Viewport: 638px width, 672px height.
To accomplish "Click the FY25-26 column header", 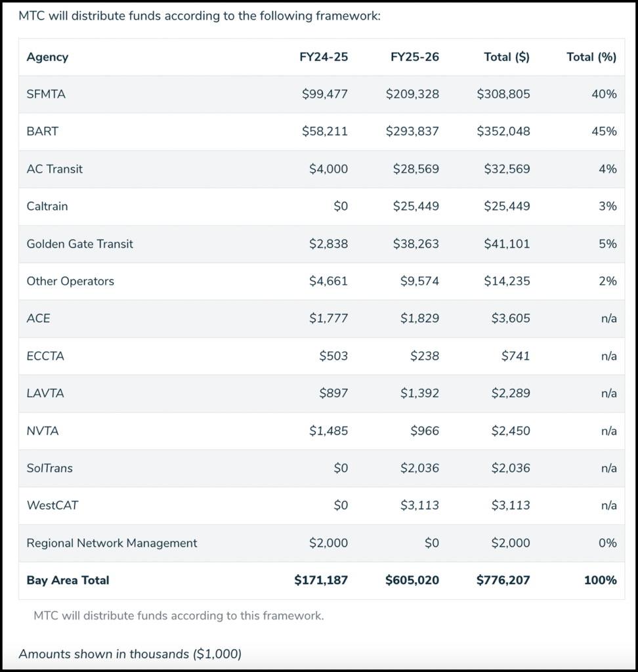I will point(414,57).
